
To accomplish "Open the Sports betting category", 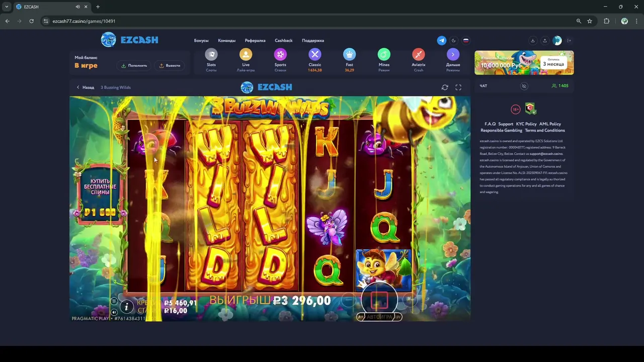I will [280, 60].
